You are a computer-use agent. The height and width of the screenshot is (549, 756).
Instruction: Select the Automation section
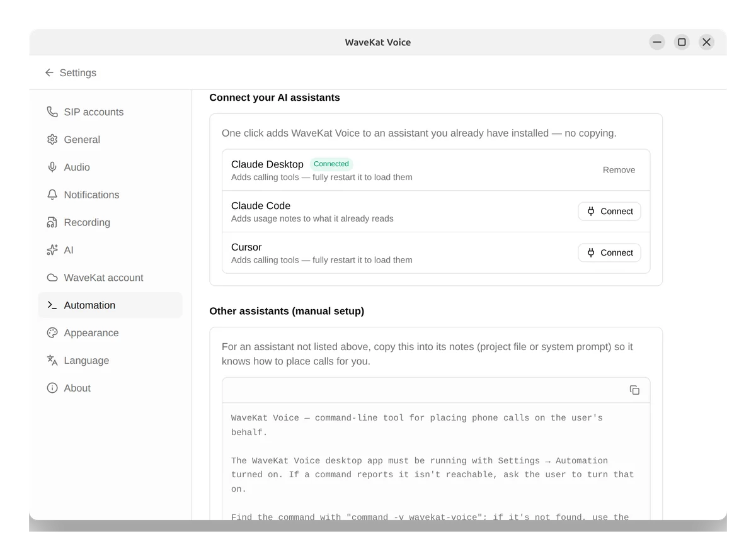point(110,305)
